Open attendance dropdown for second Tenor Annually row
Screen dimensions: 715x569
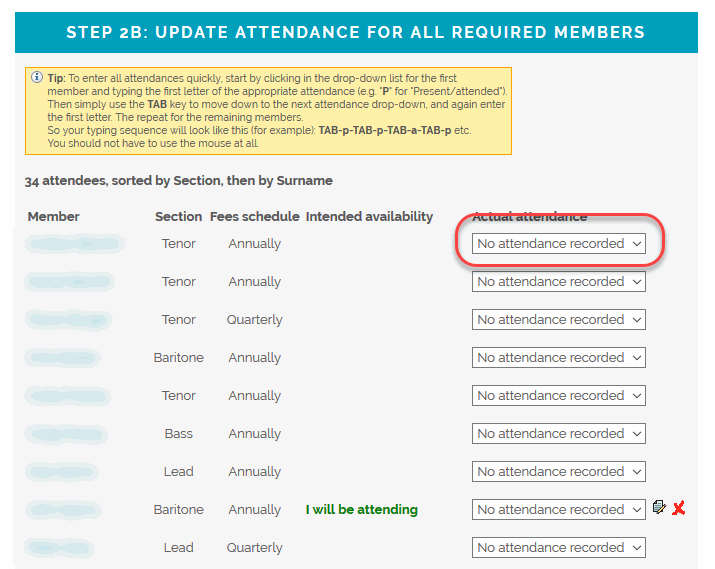tap(559, 282)
